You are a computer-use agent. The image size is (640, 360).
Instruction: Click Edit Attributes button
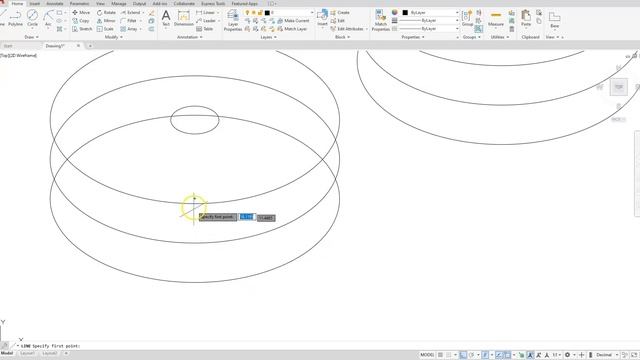point(347,29)
